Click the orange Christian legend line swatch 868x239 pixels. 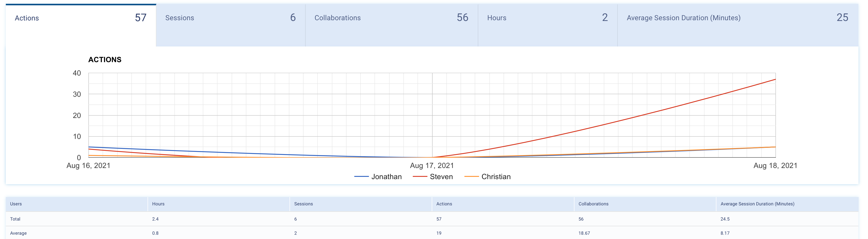[471, 177]
